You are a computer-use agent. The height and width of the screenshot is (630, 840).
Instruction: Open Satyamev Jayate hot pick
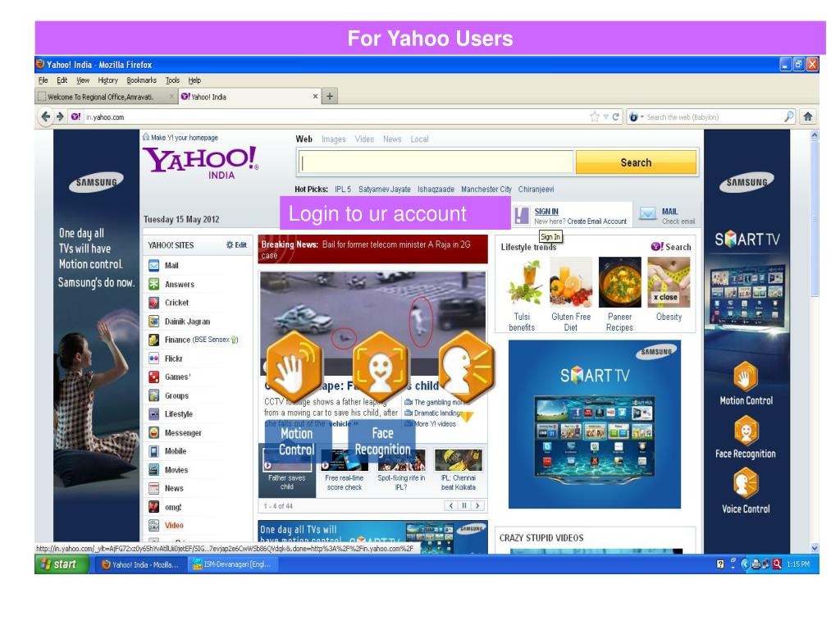(x=385, y=189)
